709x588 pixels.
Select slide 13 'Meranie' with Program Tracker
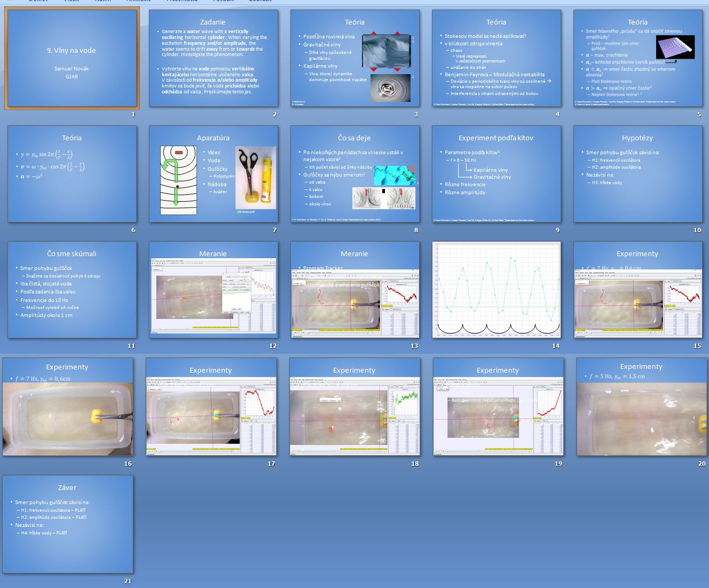point(355,290)
